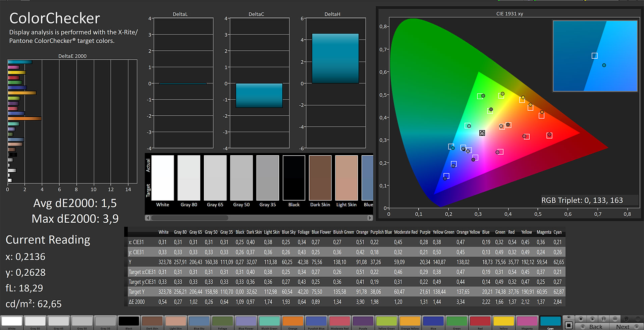Select the Orange swatch in bottom strip

(293, 322)
